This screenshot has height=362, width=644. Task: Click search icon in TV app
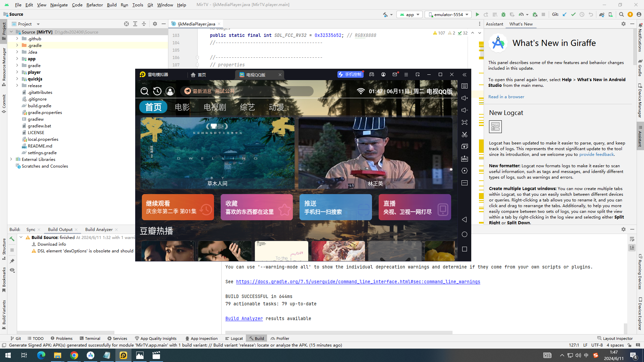click(145, 91)
